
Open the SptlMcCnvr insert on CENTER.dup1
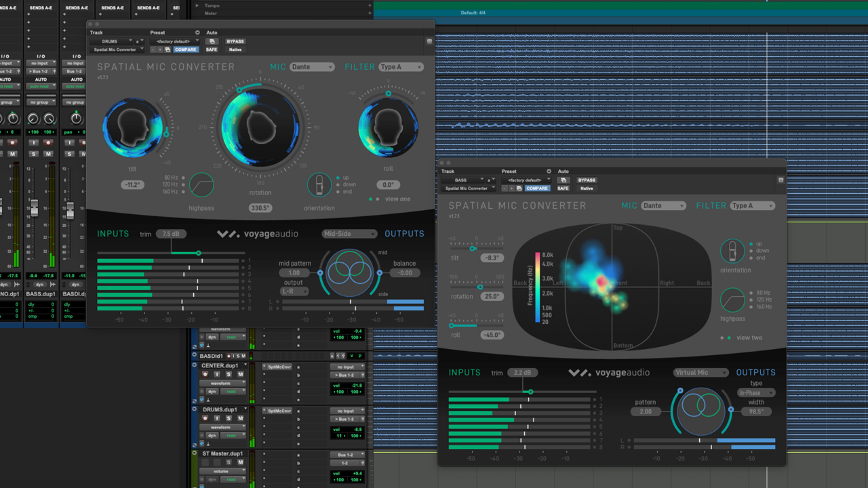point(279,367)
